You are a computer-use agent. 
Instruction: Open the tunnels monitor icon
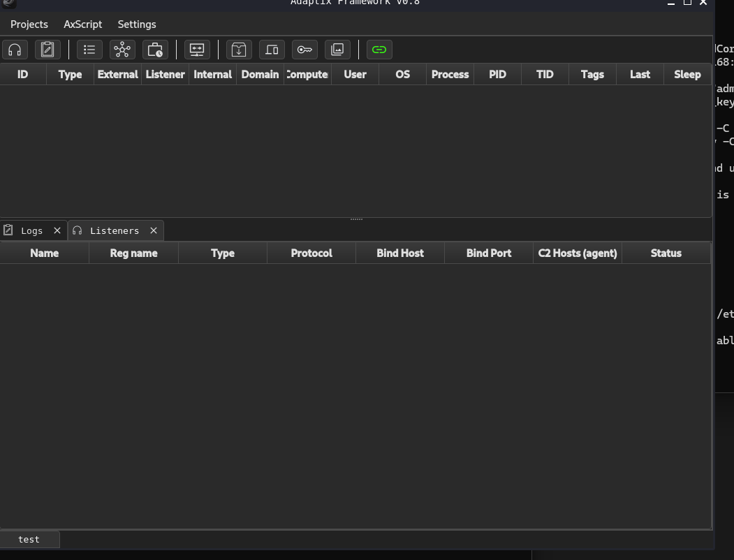(x=197, y=50)
